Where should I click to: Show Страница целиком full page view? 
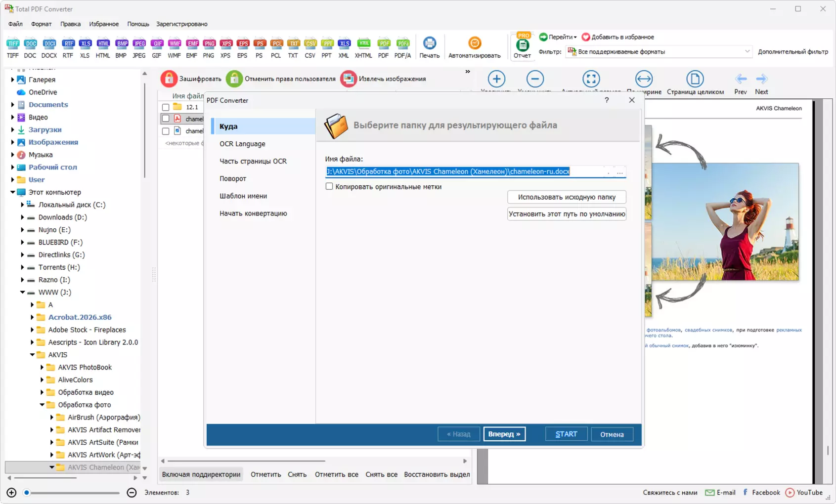[695, 83]
